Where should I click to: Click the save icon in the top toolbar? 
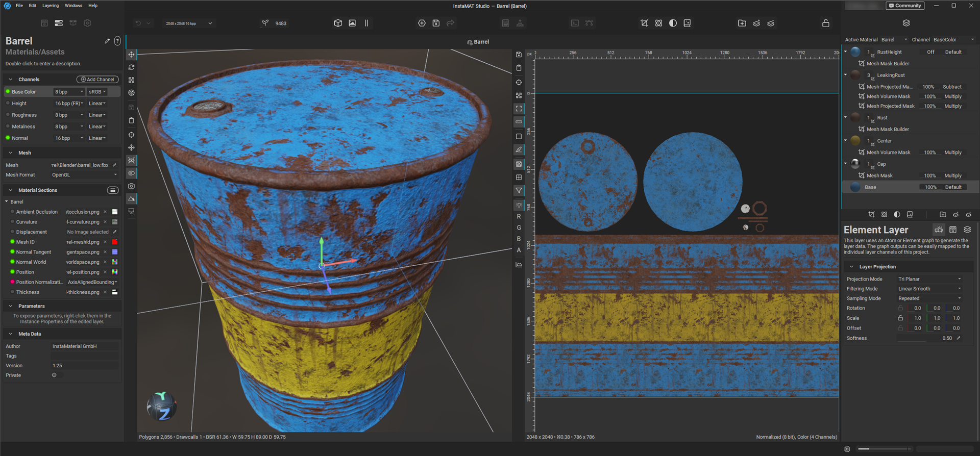coord(436,23)
